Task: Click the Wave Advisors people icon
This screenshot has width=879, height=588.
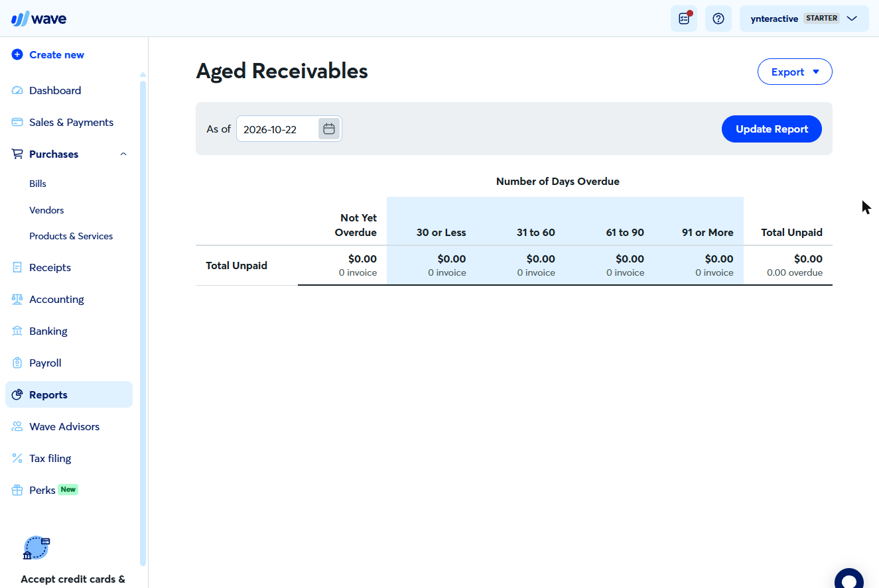Action: pyautogui.click(x=17, y=427)
